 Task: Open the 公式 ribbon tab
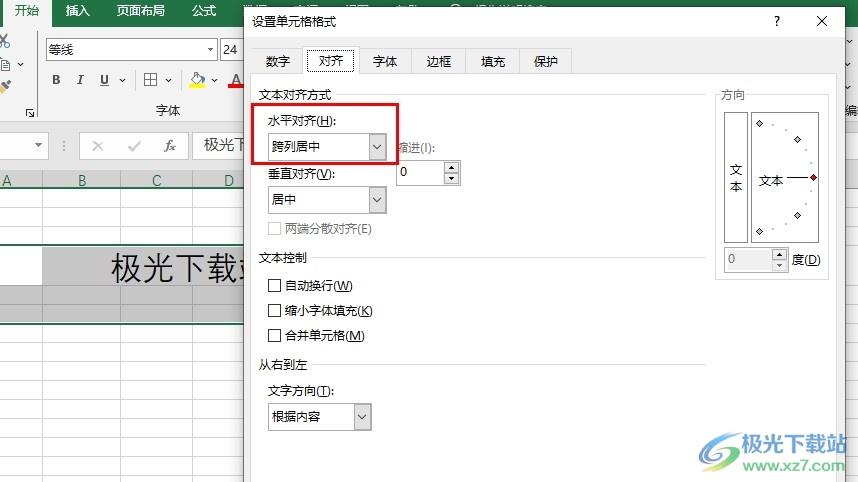(204, 10)
